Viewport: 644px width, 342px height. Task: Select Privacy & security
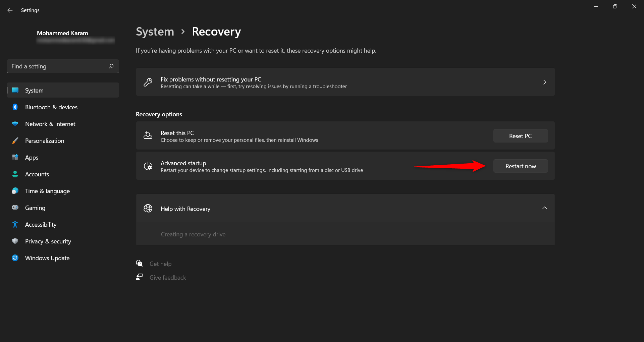[63, 241]
